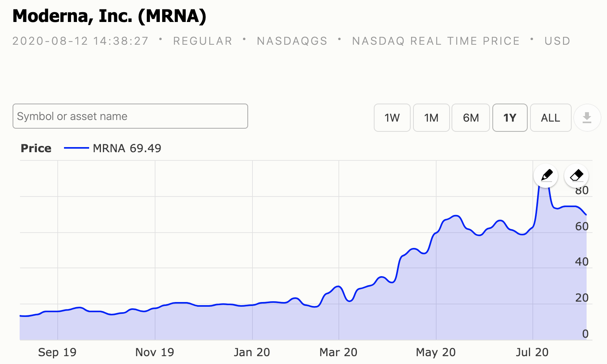Switch range to 6M
Image resolution: width=607 pixels, height=364 pixels.
(471, 118)
